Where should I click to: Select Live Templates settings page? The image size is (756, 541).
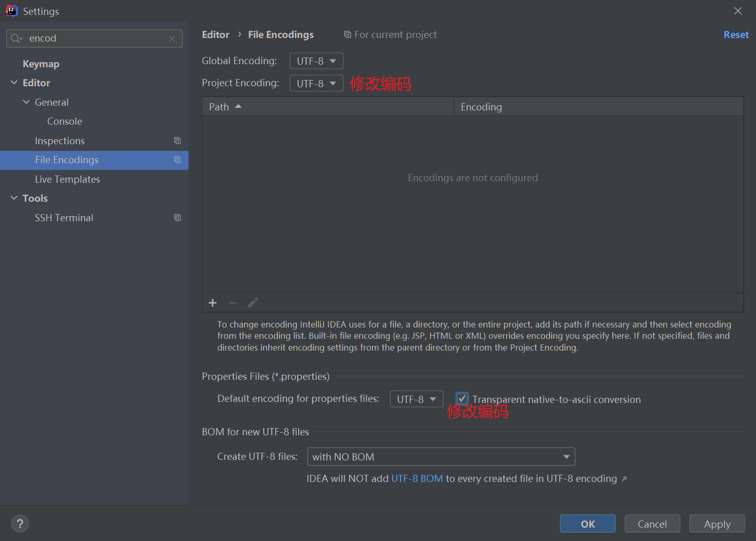[67, 179]
